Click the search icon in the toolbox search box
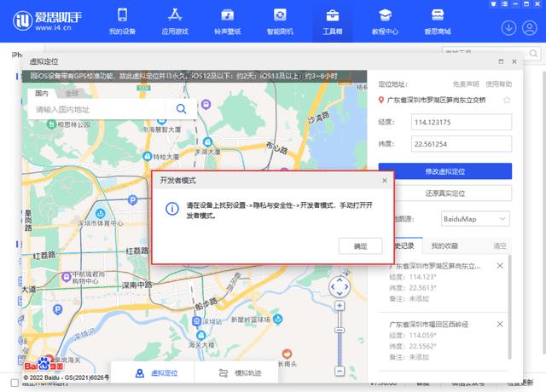This screenshot has width=546, height=392. coord(533,53)
